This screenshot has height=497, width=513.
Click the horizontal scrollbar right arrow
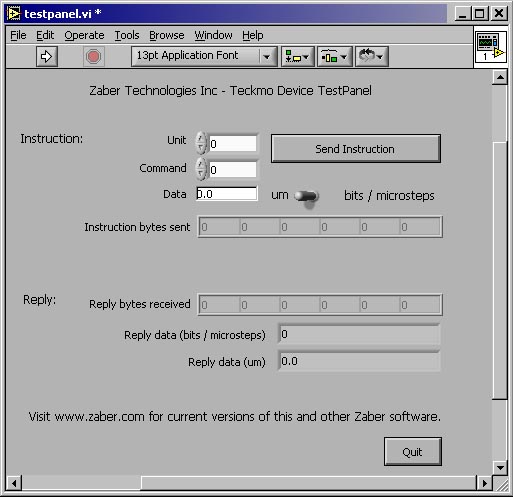[x=484, y=483]
